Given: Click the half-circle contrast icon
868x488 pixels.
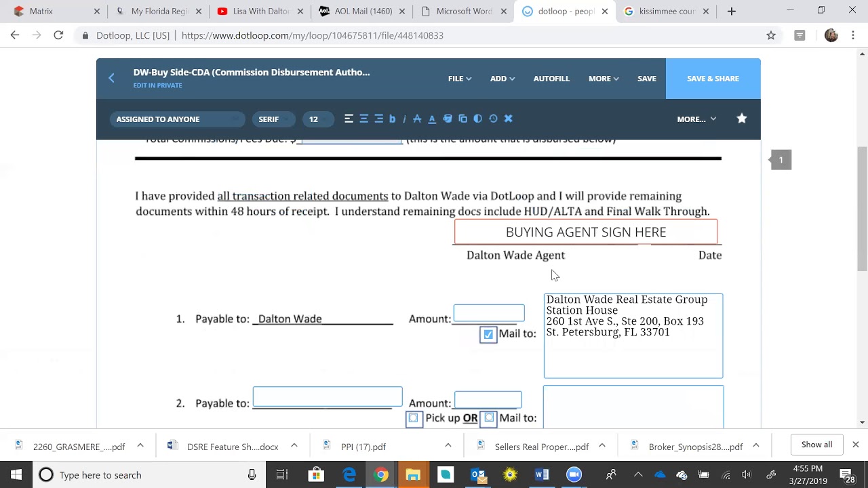Looking at the screenshot, I should coord(478,119).
